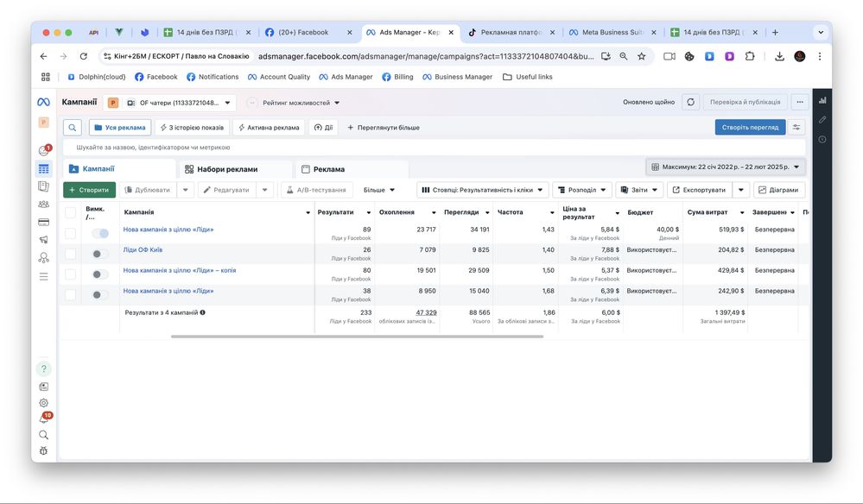The height and width of the screenshot is (504, 863).
Task: Open the date range Максимум dropdown
Action: click(726, 167)
